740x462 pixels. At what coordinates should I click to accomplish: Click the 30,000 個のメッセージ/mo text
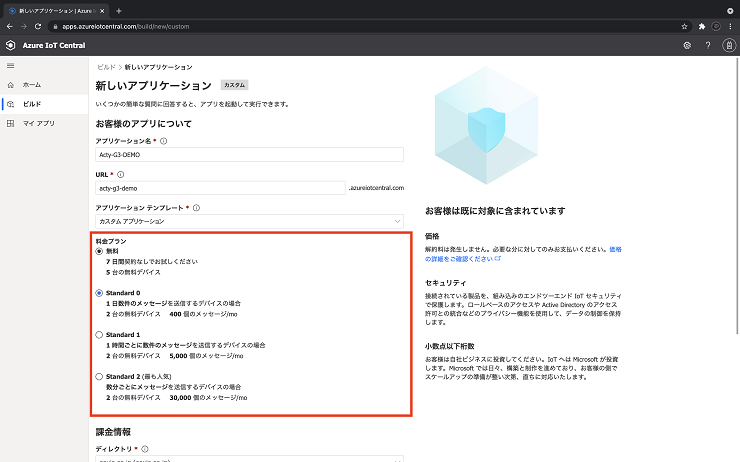tap(208, 398)
